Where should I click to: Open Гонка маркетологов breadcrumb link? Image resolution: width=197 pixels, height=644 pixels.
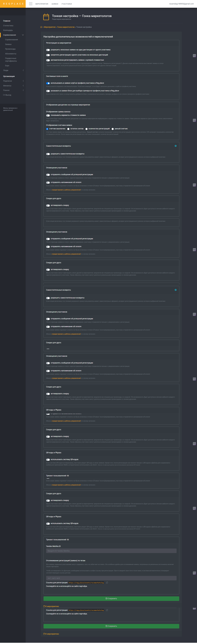pos(66,27)
